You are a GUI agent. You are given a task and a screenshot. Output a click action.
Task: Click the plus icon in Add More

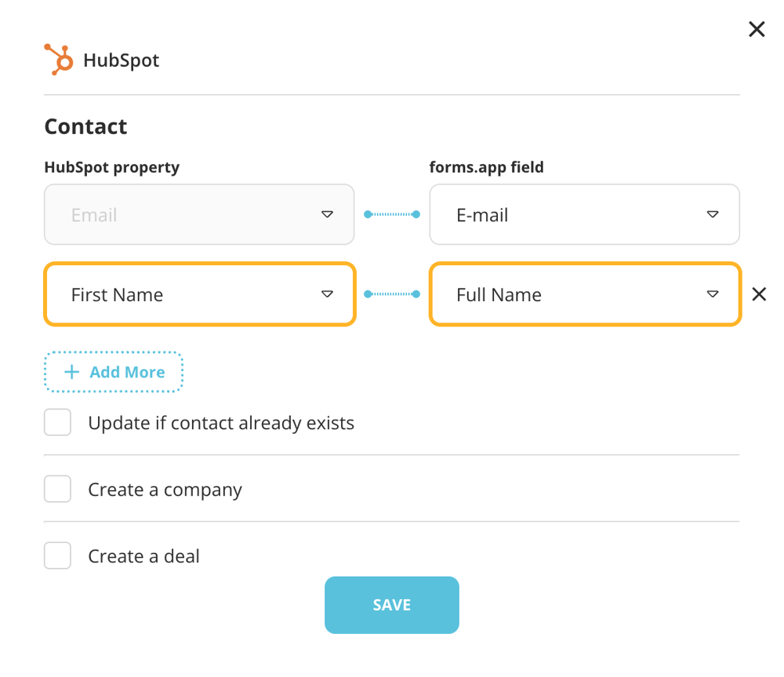71,372
